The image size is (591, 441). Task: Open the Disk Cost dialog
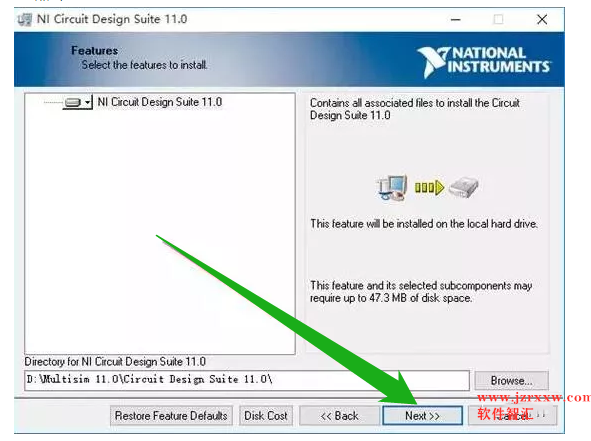266,416
